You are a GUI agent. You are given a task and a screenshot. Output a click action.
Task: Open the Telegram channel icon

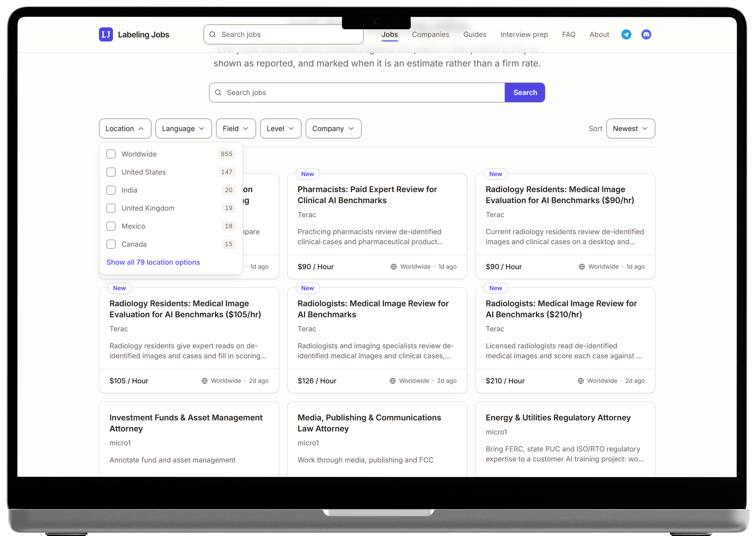[626, 34]
